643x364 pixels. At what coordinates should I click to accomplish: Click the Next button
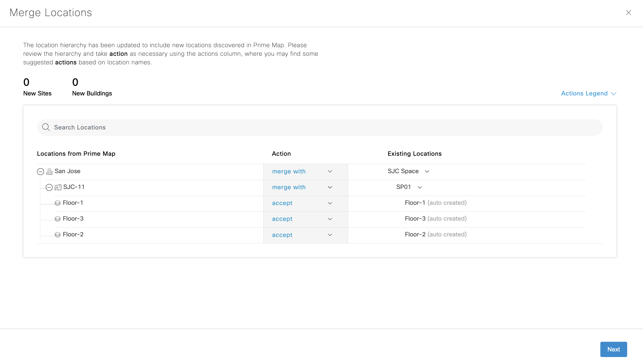(613, 349)
